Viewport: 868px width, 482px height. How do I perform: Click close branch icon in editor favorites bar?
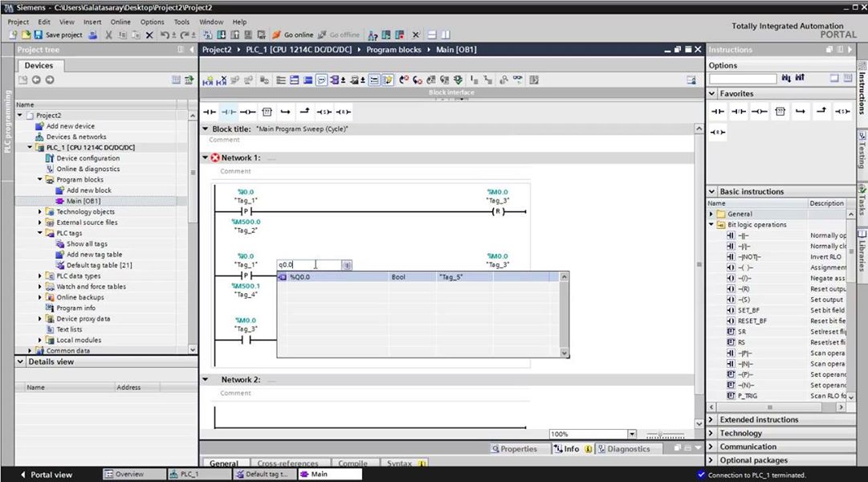tap(304, 112)
